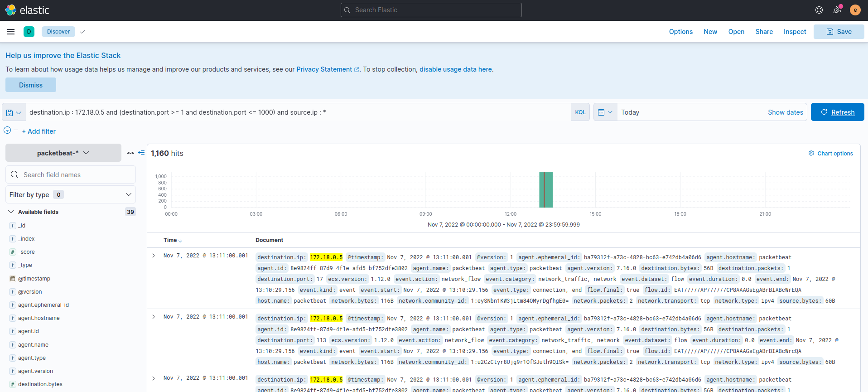Open packetbeat-* index pattern selector
The width and height of the screenshot is (868, 392).
[63, 153]
